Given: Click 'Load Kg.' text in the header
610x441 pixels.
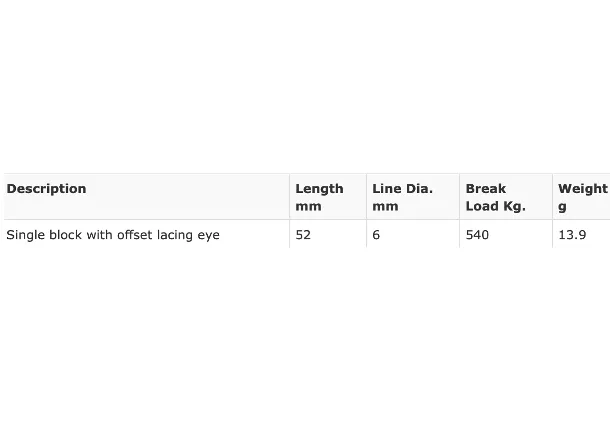Looking at the screenshot, I should (496, 206).
